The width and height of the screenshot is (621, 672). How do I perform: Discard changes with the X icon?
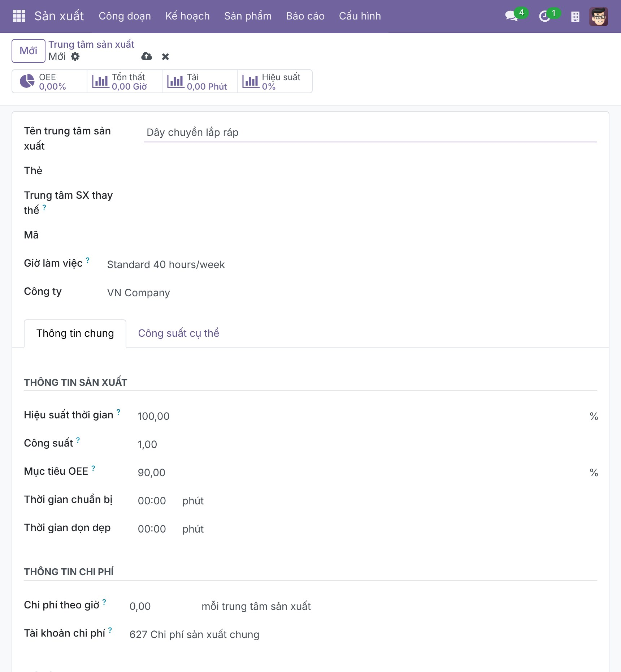click(165, 57)
